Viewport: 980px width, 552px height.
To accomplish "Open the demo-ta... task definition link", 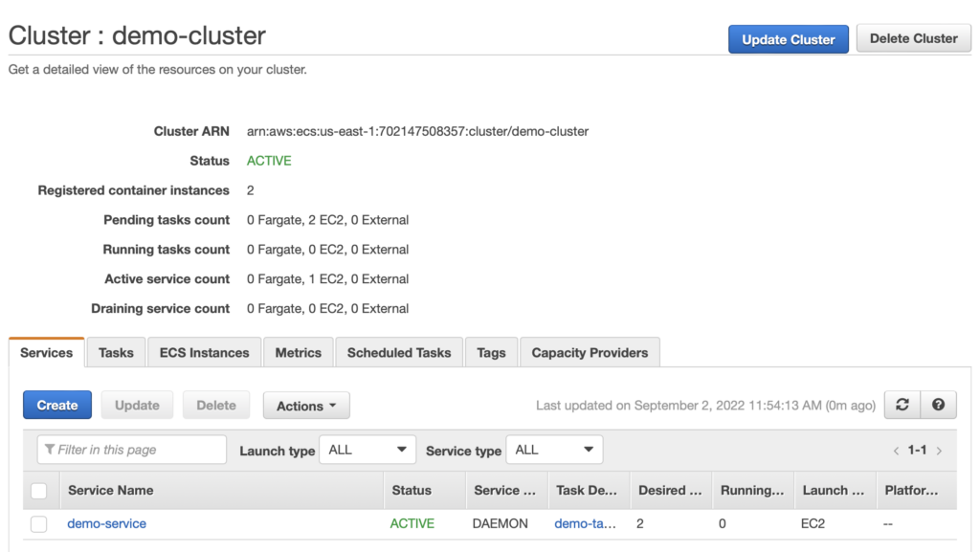I will [586, 524].
